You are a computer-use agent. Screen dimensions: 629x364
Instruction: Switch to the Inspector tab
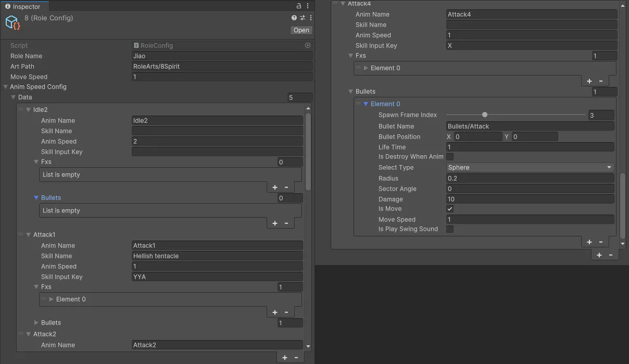(23, 7)
